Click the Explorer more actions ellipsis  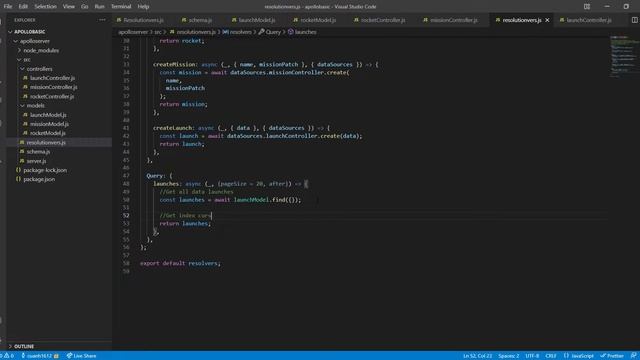tap(102, 20)
